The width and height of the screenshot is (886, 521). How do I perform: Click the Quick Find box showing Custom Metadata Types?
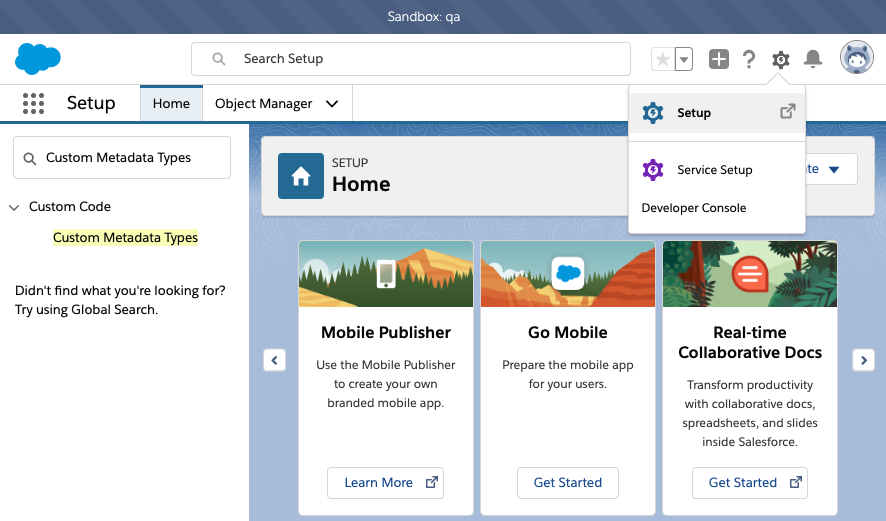pyautogui.click(x=122, y=158)
